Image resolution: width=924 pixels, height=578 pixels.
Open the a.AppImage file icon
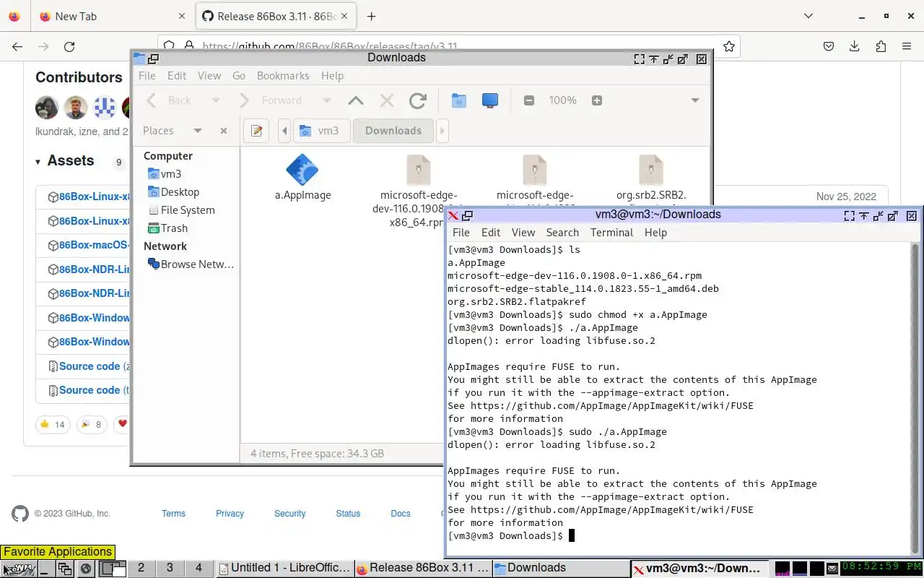click(302, 171)
